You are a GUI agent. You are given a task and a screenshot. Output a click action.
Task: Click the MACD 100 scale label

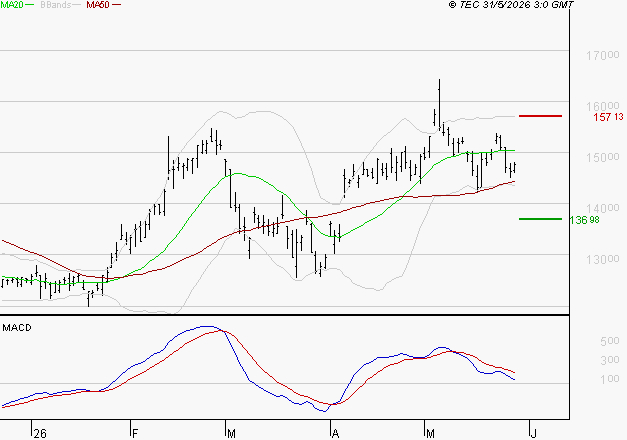click(610, 379)
